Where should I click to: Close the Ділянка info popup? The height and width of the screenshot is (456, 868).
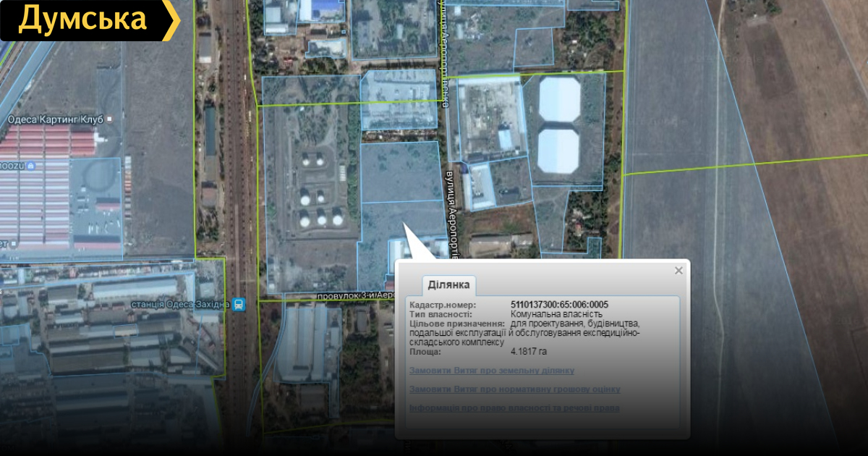(x=678, y=271)
